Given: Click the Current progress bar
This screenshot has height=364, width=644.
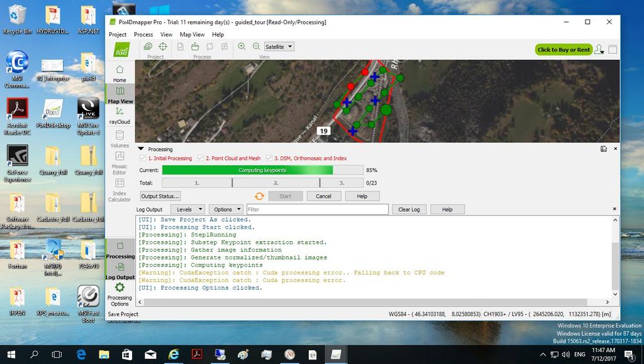Looking at the screenshot, I should pos(262,170).
